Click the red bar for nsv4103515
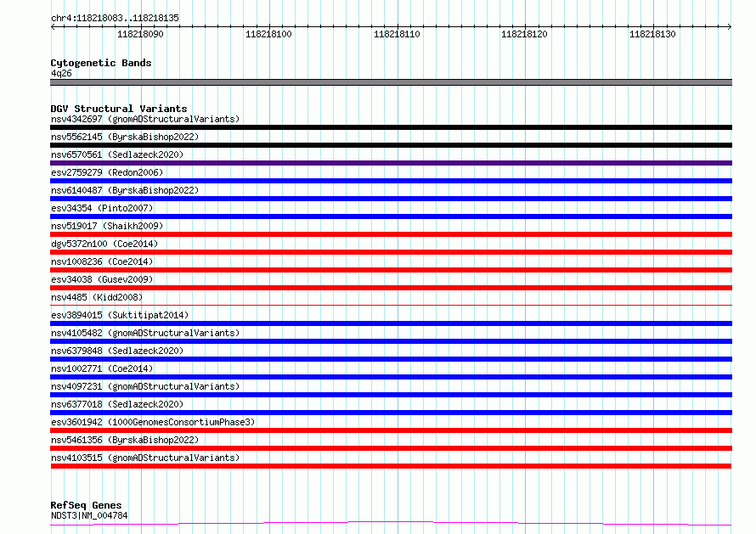The image size is (756, 534). tap(391, 467)
